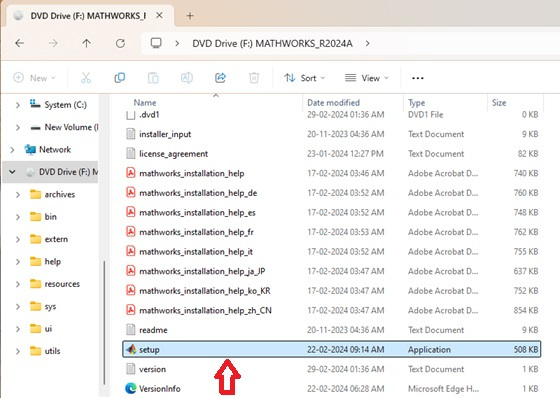
Task: Click DVD Drive (F:) MATHWORKS_R2024A breadcrumb
Action: (272, 44)
